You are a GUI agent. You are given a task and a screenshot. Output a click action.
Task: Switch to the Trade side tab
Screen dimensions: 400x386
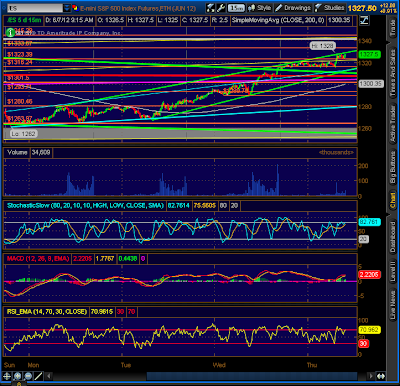pyautogui.click(x=393, y=28)
